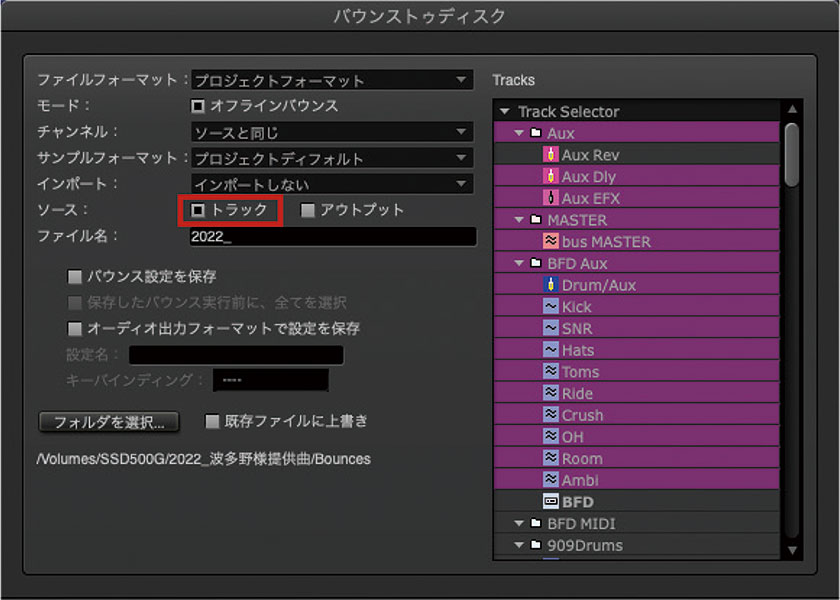The height and width of the screenshot is (600, 840).
Task: Click the Toms stereo track icon
Action: [551, 372]
